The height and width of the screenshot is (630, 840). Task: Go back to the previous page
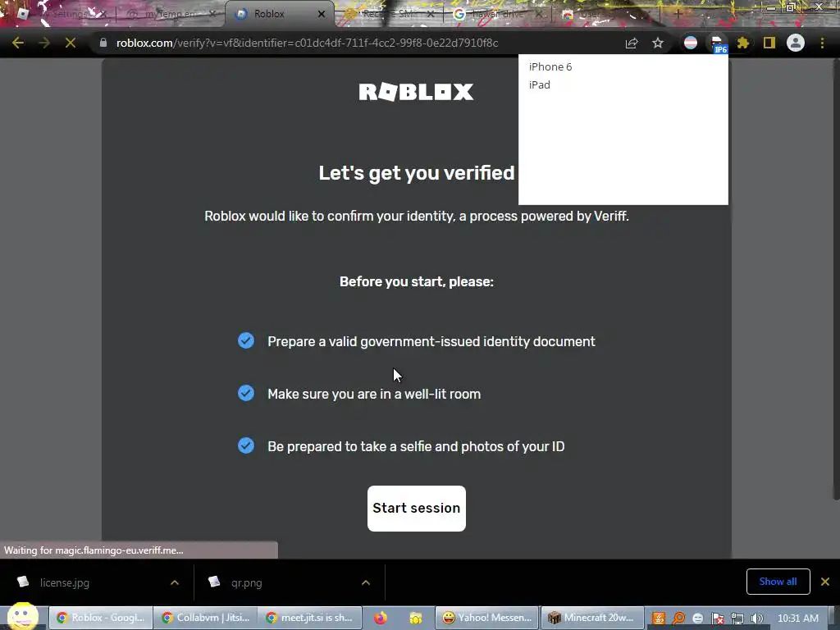18,43
